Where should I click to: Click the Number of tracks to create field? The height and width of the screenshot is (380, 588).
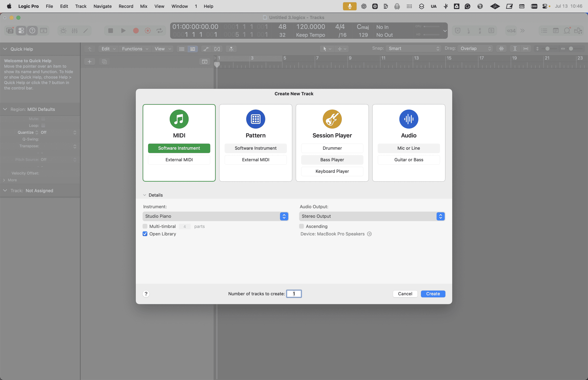[x=294, y=294]
